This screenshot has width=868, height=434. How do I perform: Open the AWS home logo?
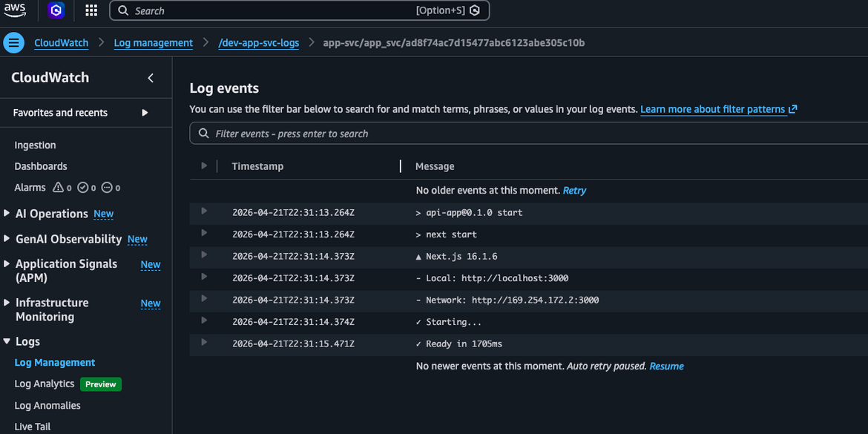(15, 10)
